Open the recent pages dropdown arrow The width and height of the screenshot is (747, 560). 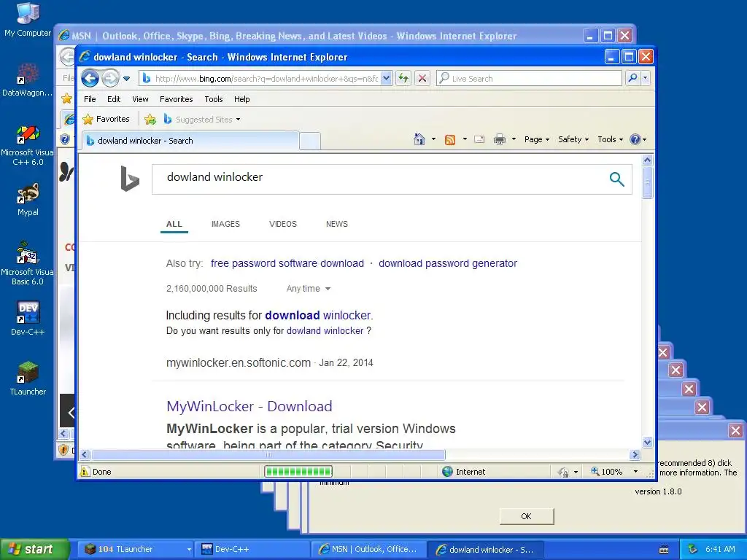(x=126, y=79)
